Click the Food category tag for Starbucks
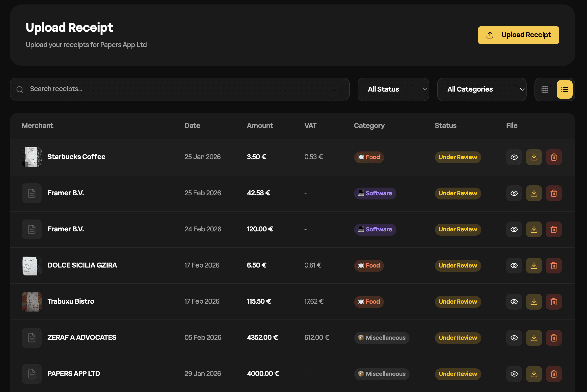The width and height of the screenshot is (587, 392). [x=369, y=157]
